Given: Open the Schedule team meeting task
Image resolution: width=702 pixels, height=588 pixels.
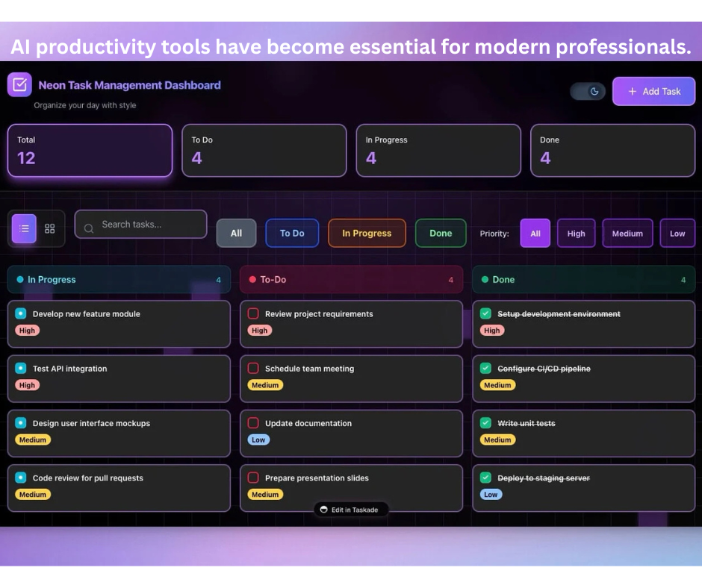Looking at the screenshot, I should 352,378.
